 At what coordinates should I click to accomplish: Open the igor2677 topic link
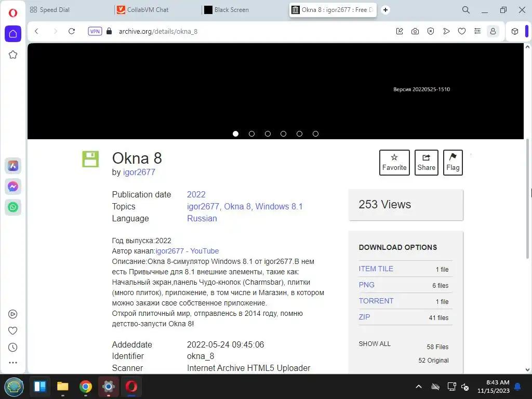point(203,206)
